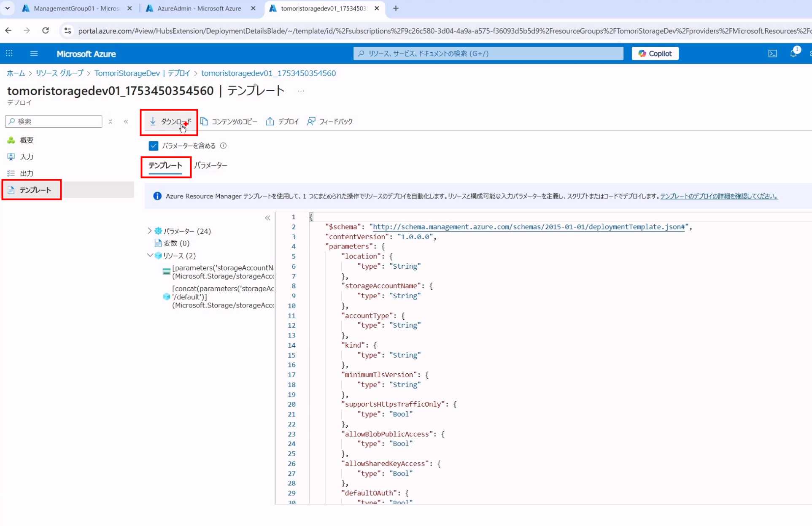
Task: Click Copy contents icon in toolbar
Action: tap(204, 121)
